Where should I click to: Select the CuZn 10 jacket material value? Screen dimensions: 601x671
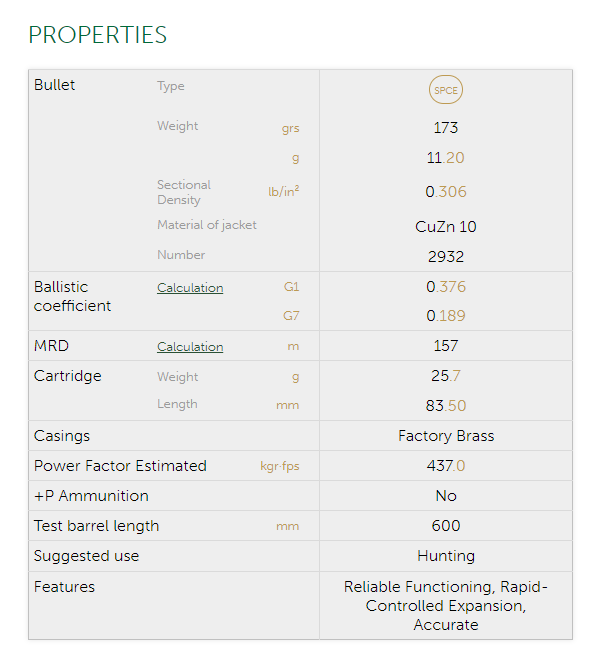click(446, 226)
